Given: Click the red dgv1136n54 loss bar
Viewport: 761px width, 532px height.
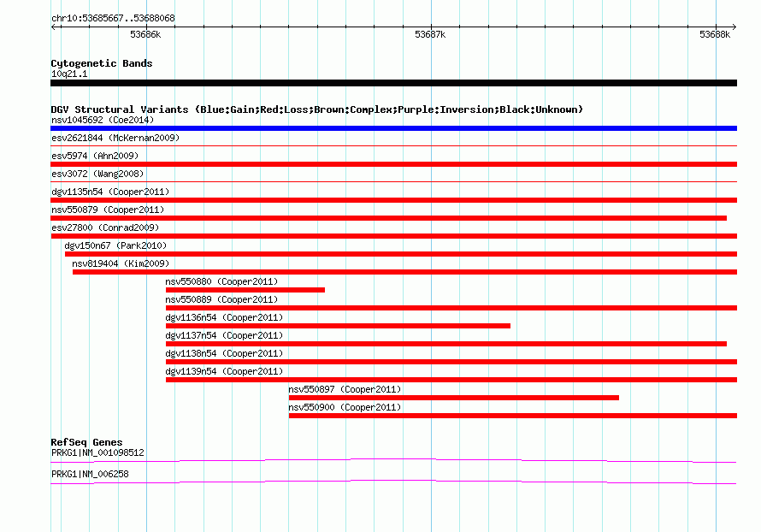Looking at the screenshot, I should coord(338,326).
